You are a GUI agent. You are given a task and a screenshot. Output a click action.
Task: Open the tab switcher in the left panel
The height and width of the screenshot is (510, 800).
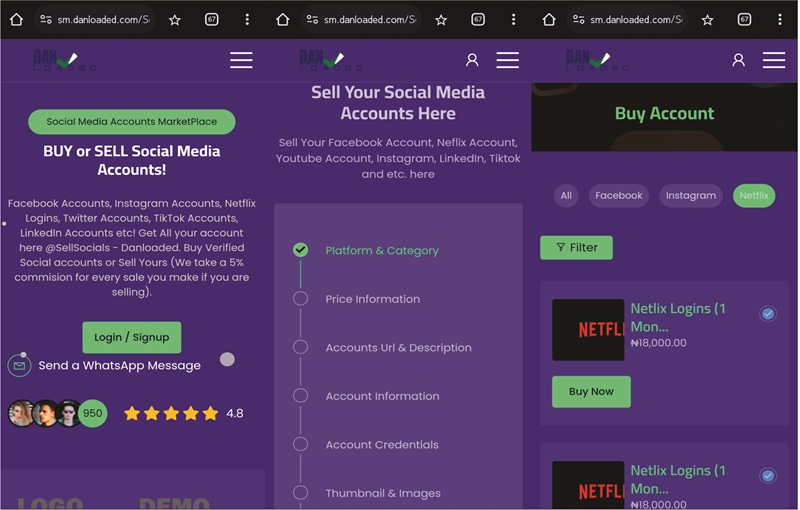pyautogui.click(x=212, y=19)
